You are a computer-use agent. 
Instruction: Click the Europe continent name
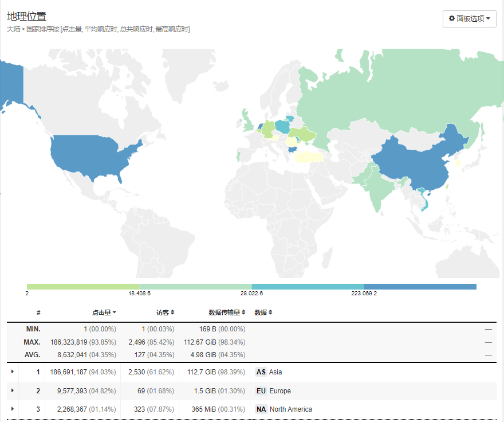click(x=279, y=391)
